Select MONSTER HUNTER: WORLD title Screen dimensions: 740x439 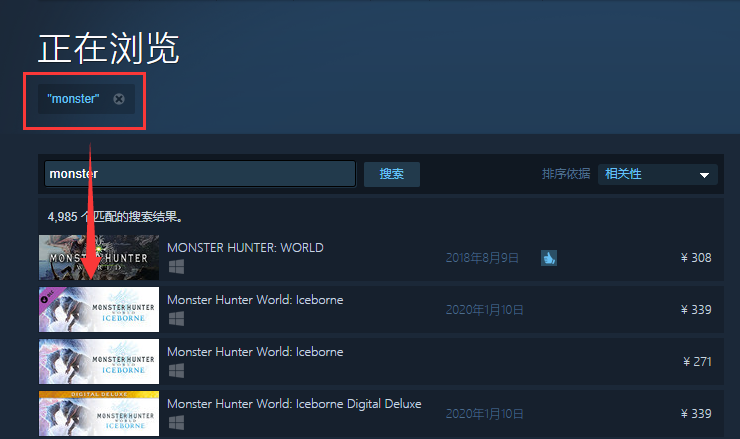[245, 248]
